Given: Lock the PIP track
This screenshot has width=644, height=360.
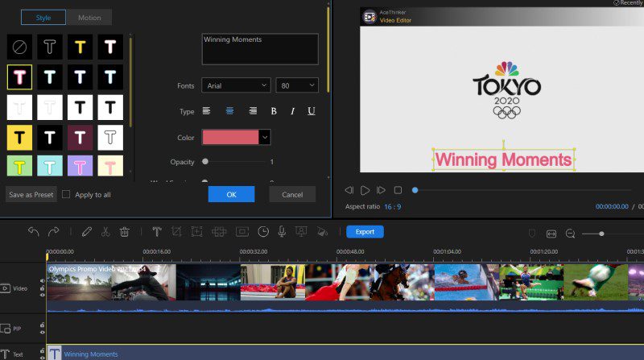Looking at the screenshot, I should coord(42,325).
